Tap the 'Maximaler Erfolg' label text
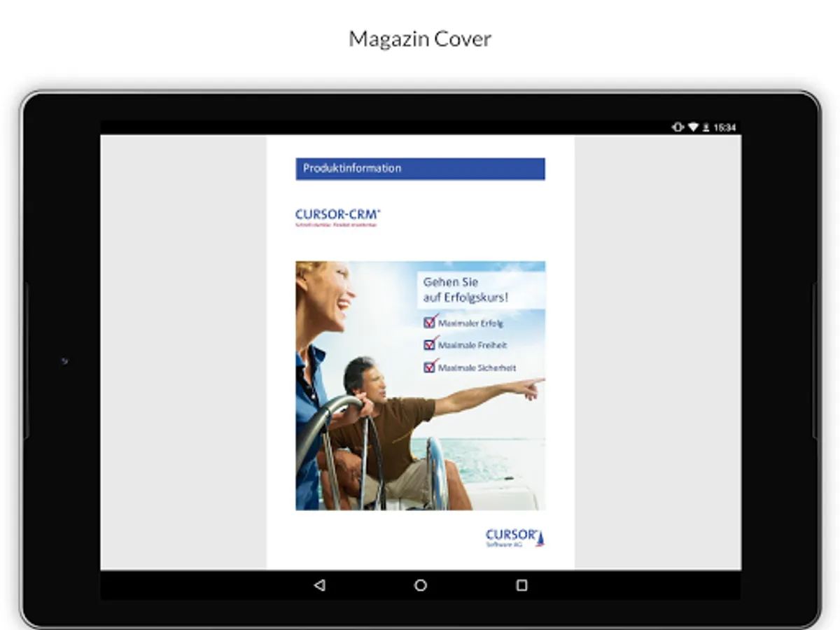840x630 pixels. tap(471, 323)
